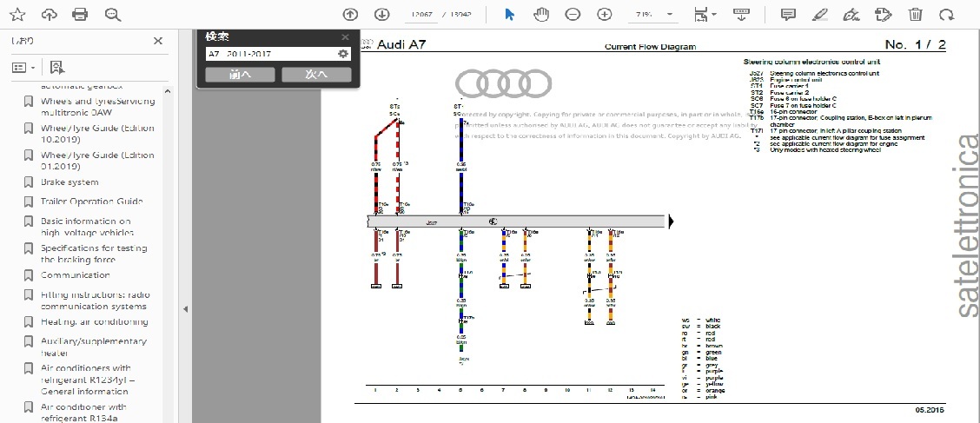The height and width of the screenshot is (423, 980).
Task: Click the scrolling mode keyboard icon
Action: tap(741, 15)
